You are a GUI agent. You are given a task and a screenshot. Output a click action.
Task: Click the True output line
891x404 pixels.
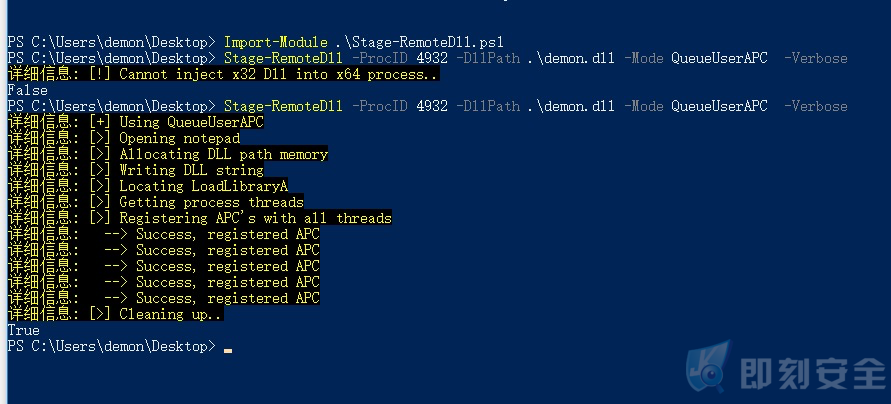coord(23,331)
